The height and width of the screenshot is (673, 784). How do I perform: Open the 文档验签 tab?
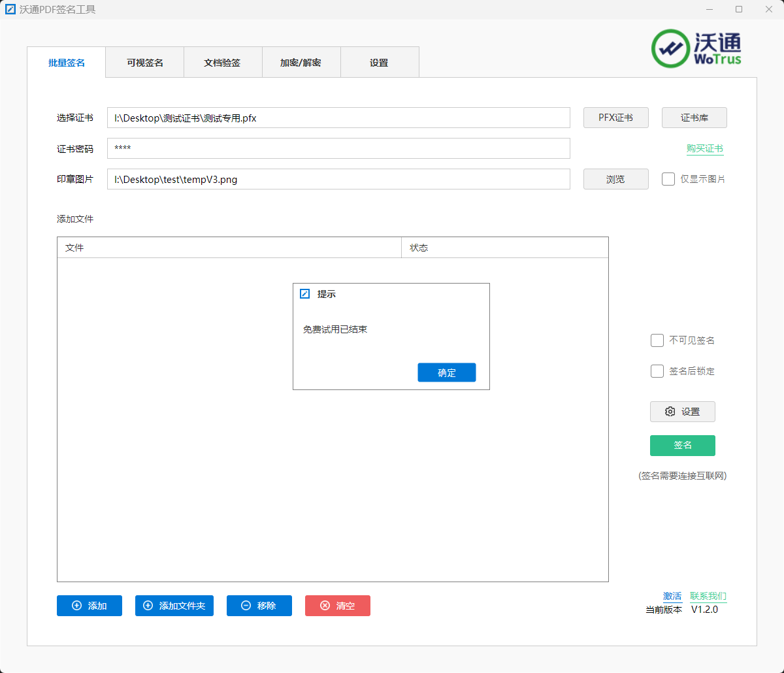coord(222,63)
